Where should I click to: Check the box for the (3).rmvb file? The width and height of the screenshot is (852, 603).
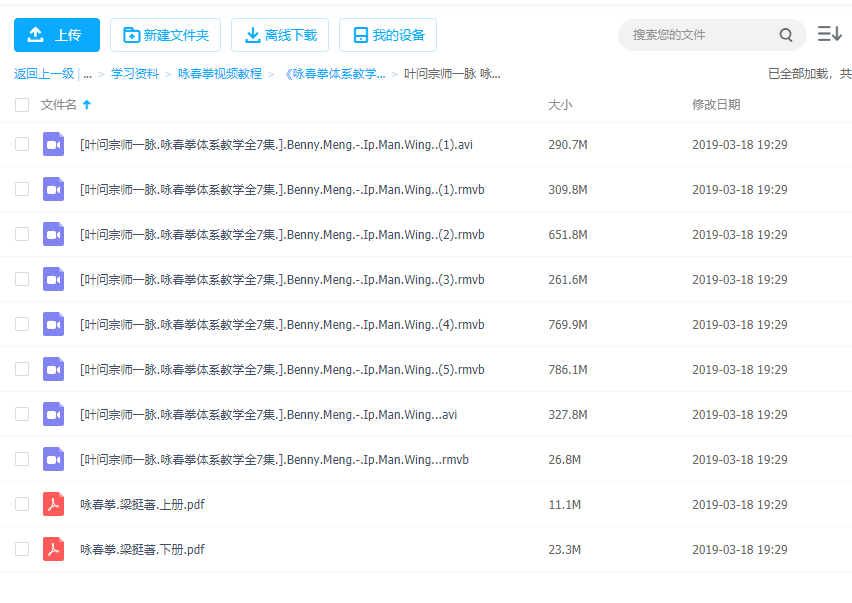[x=22, y=279]
